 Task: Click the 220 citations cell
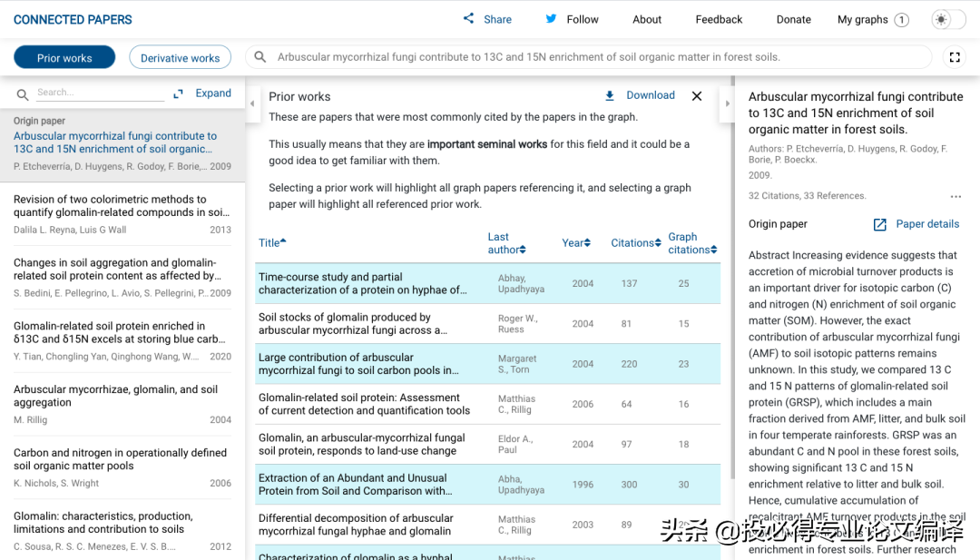click(629, 364)
